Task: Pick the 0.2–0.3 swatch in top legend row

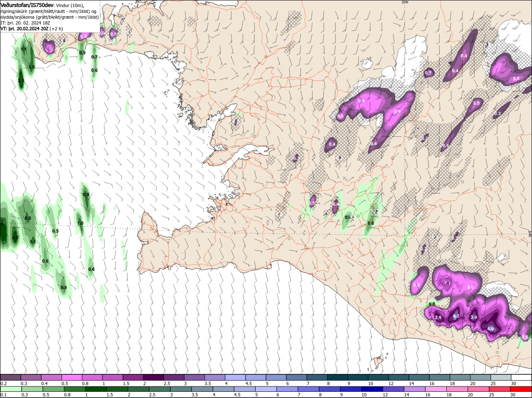Action: pos(10,377)
